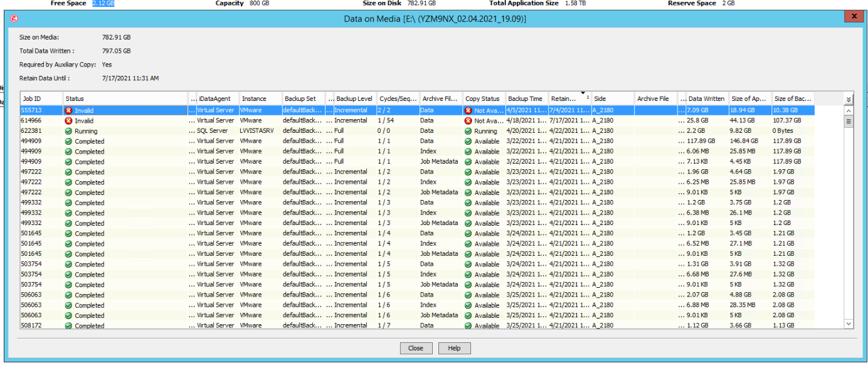This screenshot has width=868, height=368.
Task: Sort by the Instance column header
Action: click(x=260, y=98)
